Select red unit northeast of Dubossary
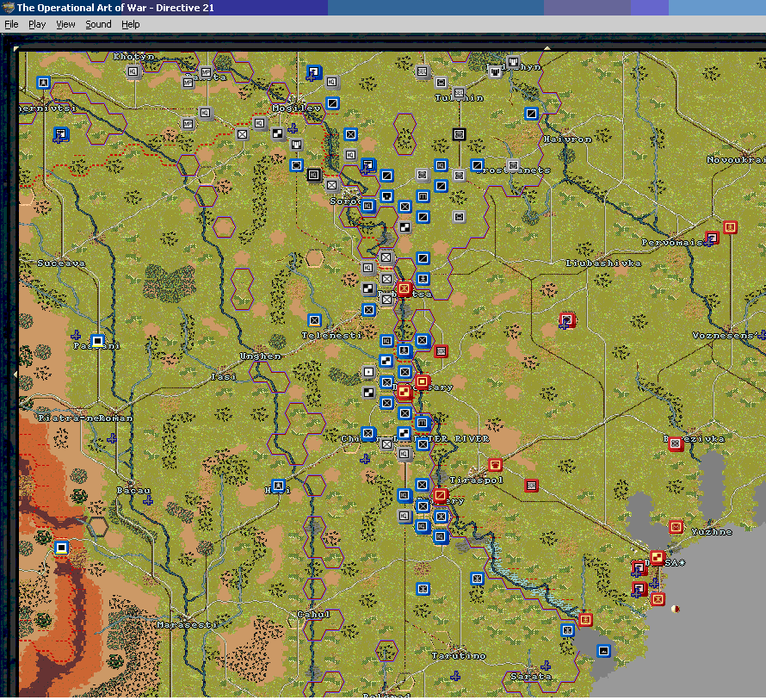Image resolution: width=766 pixels, height=700 pixels. (x=441, y=350)
